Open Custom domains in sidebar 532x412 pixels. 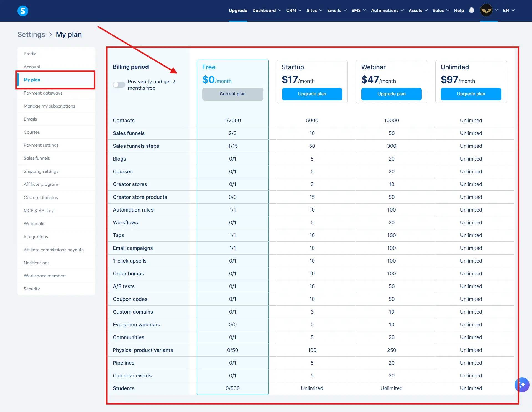(56, 197)
